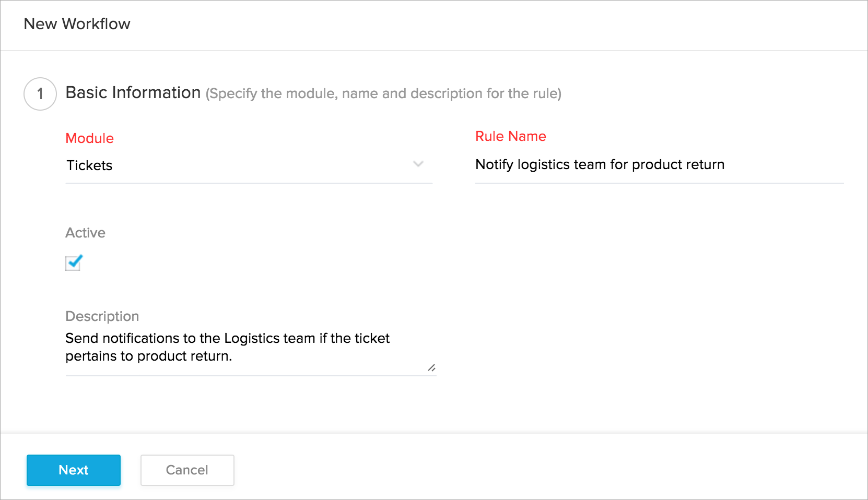The width and height of the screenshot is (868, 500).
Task: Click the New Workflow title
Action: pyautogui.click(x=77, y=24)
